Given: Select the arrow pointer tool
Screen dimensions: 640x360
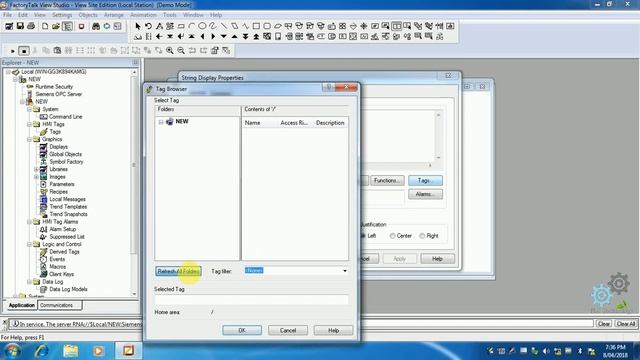Looking at the screenshot, I should (x=138, y=26).
